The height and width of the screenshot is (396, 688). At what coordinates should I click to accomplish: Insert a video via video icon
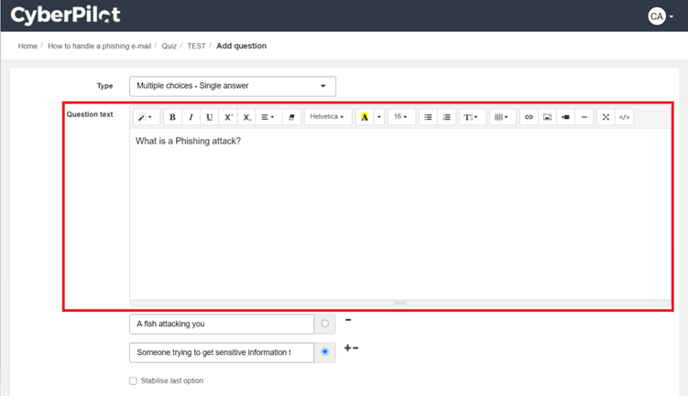(x=566, y=117)
